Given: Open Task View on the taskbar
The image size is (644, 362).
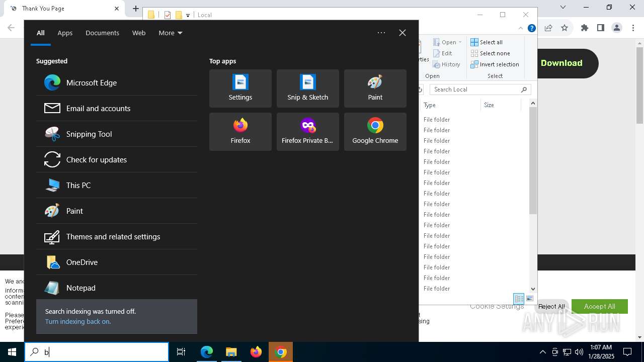Looking at the screenshot, I should point(181,352).
